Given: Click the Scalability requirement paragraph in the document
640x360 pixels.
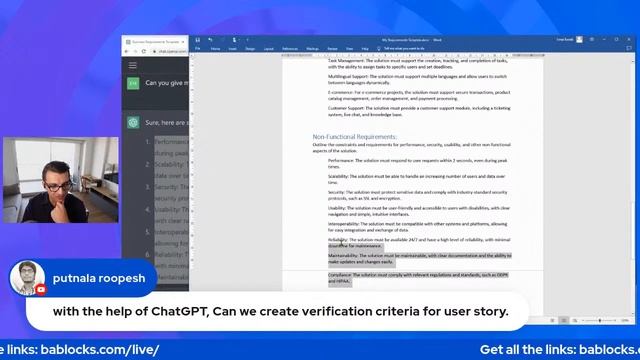Looking at the screenshot, I should tap(416, 180).
